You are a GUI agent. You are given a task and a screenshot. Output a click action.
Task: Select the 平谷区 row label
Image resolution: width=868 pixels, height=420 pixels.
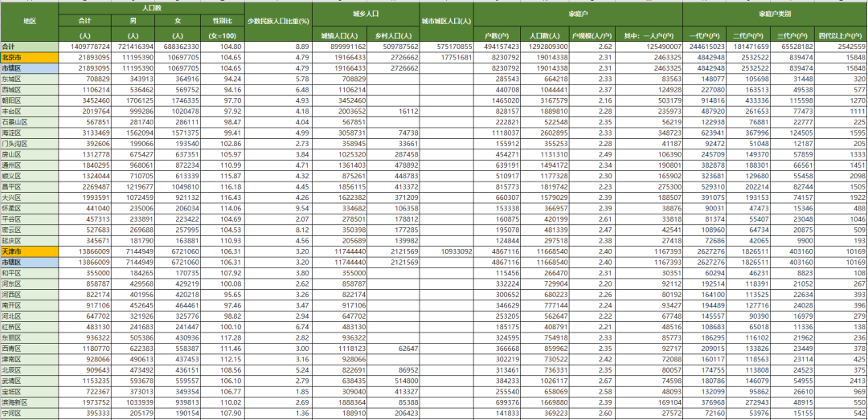pos(29,219)
